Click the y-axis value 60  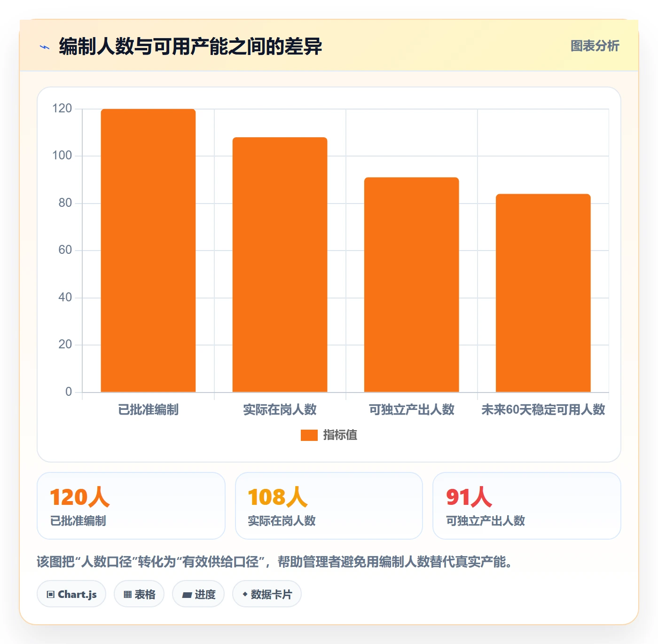click(x=65, y=250)
